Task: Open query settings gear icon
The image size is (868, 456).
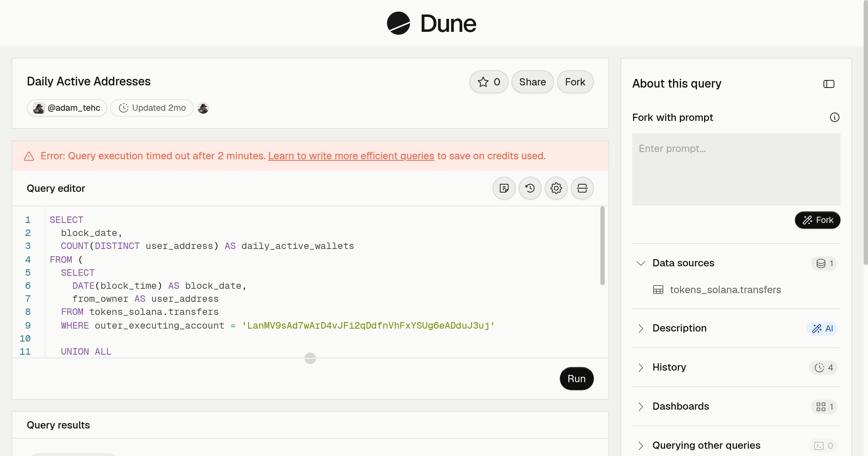Action: tap(556, 188)
